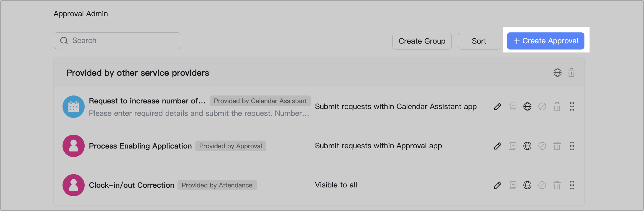Open the globe settings for Process Enabling Application
Screen dimensions: 644x211
point(528,146)
